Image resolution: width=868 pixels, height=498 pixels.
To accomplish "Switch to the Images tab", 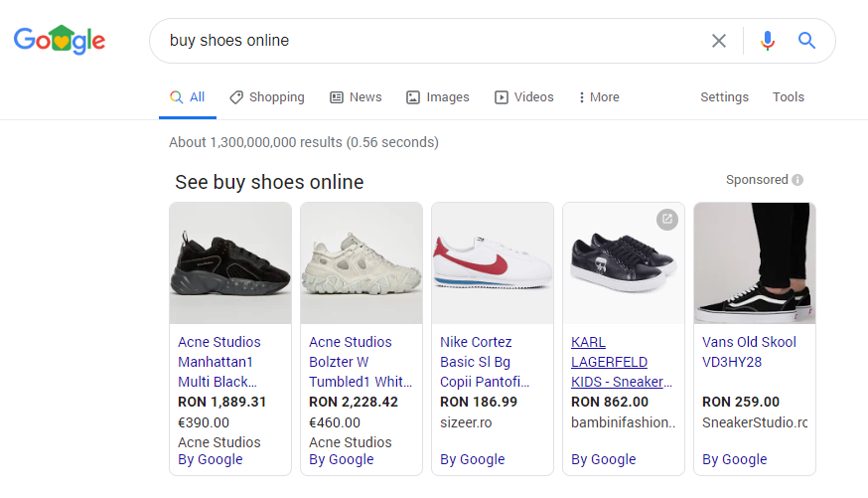I will pos(437,97).
